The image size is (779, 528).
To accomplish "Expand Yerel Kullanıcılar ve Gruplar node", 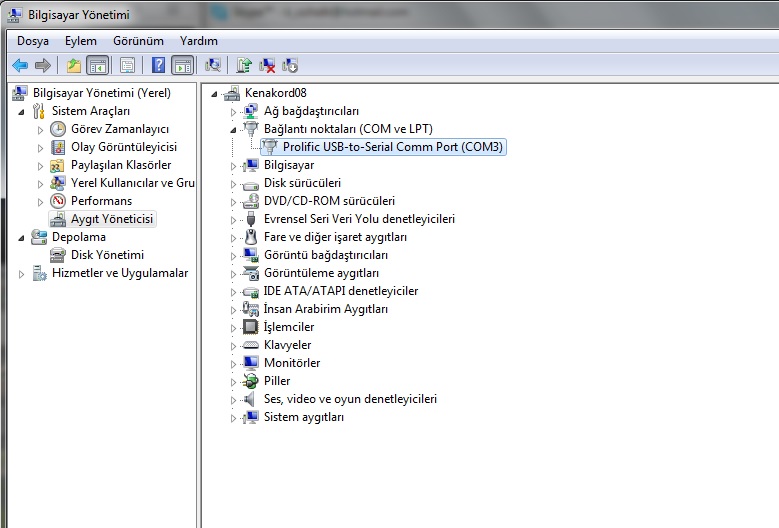I will pyautogui.click(x=40, y=184).
